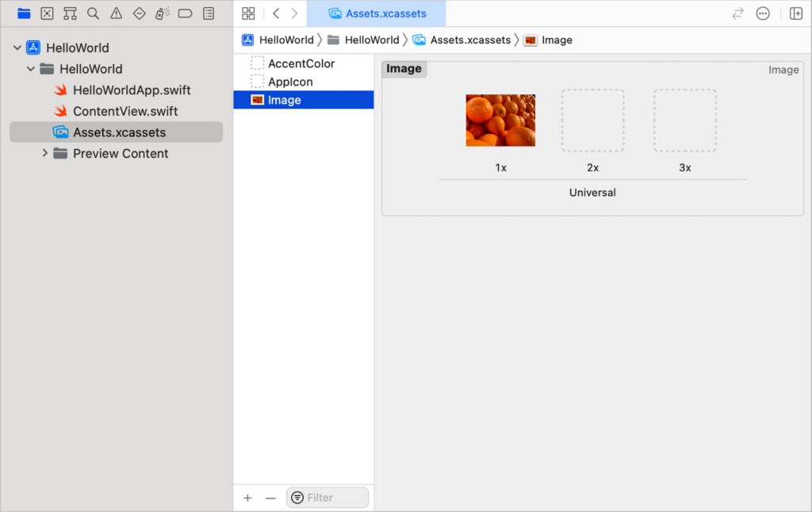Open the related items grid in the editor bar
Screen dimensions: 812x512
[x=248, y=13]
